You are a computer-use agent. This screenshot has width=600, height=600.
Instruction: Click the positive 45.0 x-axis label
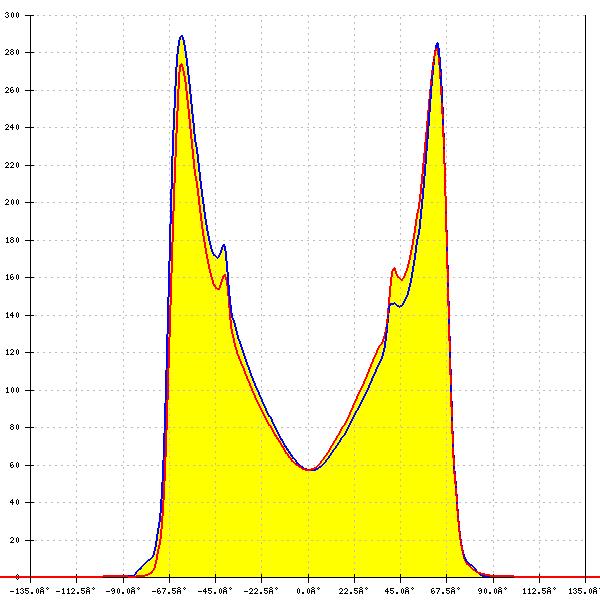(400, 591)
